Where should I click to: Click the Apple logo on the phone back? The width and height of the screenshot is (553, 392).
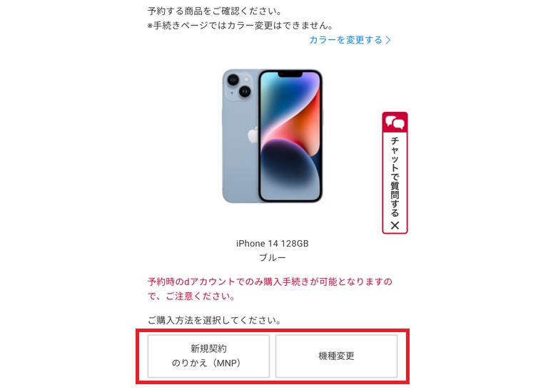click(x=253, y=135)
